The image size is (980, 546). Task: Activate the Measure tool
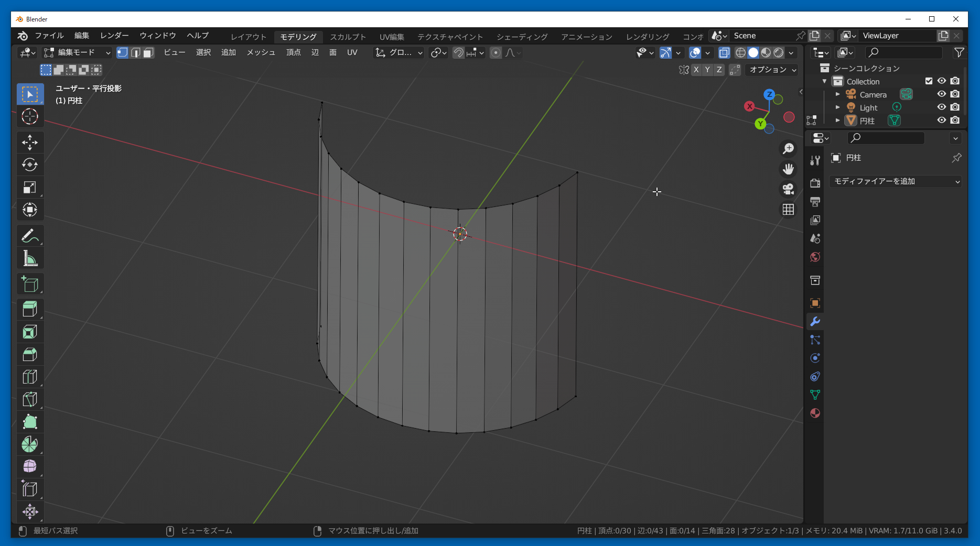pos(30,258)
